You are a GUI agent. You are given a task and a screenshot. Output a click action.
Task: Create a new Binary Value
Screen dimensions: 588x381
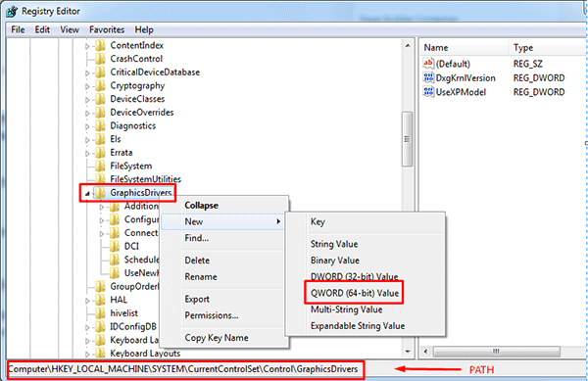click(365, 261)
